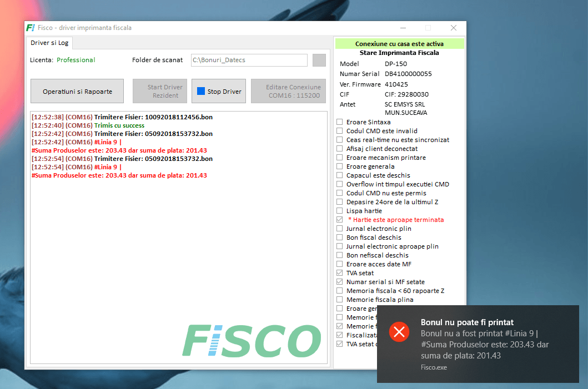Close the Fisco window

(x=454, y=28)
